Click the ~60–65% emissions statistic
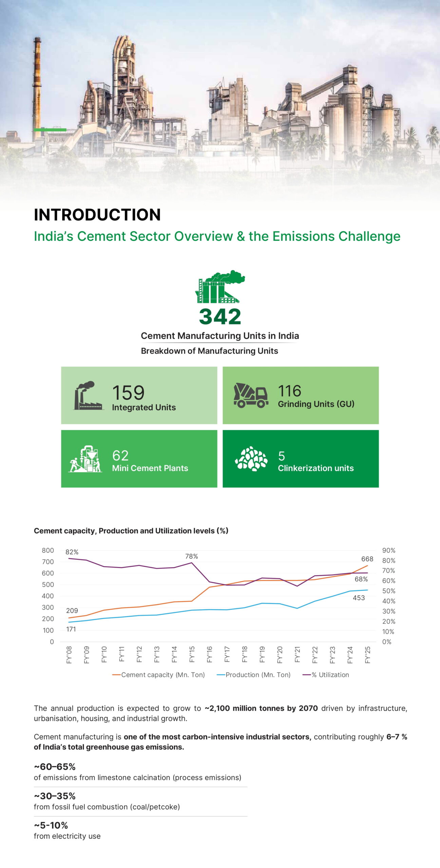Screen dimensions: 440x868 point(55,767)
